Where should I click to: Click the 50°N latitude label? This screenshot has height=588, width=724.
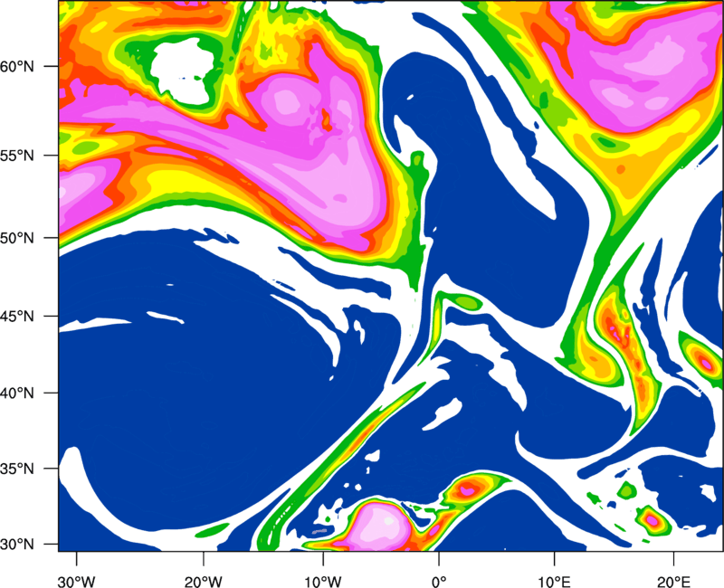coord(17,238)
